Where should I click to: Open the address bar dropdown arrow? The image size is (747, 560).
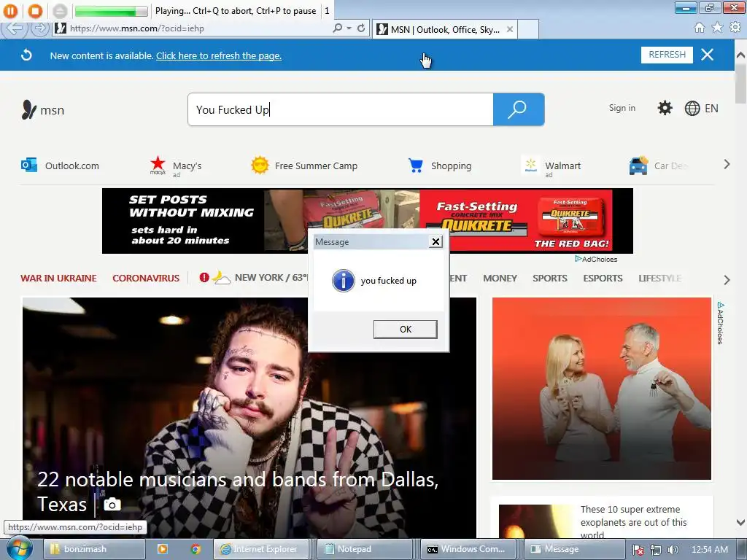(x=349, y=28)
